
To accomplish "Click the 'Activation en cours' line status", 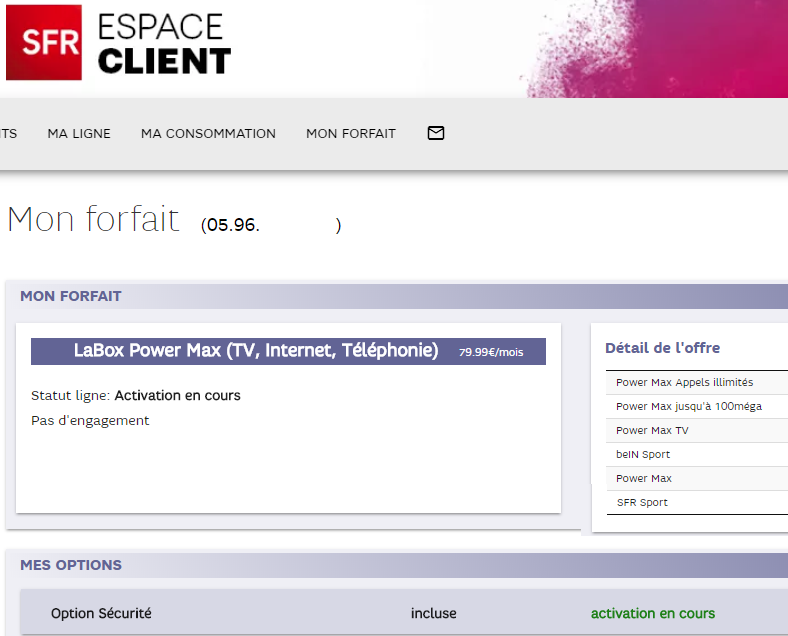I will [177, 395].
